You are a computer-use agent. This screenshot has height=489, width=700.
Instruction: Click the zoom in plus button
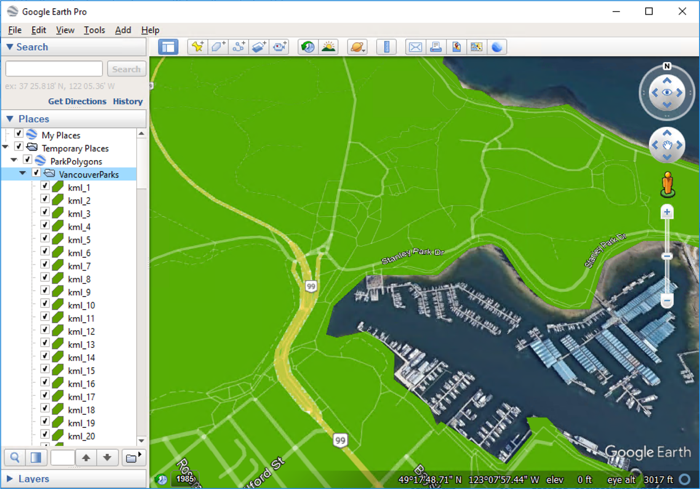[x=667, y=212]
